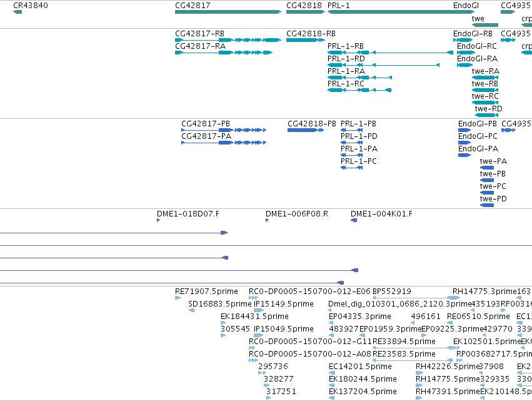
Task: Select the EC14201.5prime EST
Action: (332, 373)
